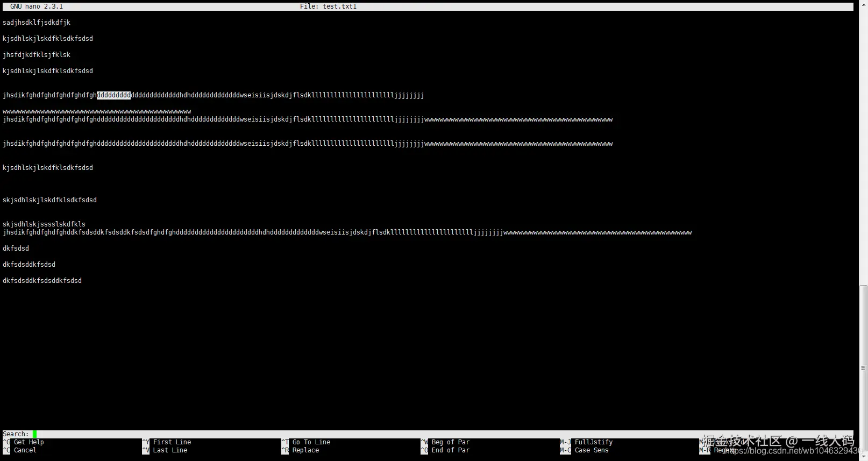
Task: Focus the Search prompt input
Action: pos(428,434)
